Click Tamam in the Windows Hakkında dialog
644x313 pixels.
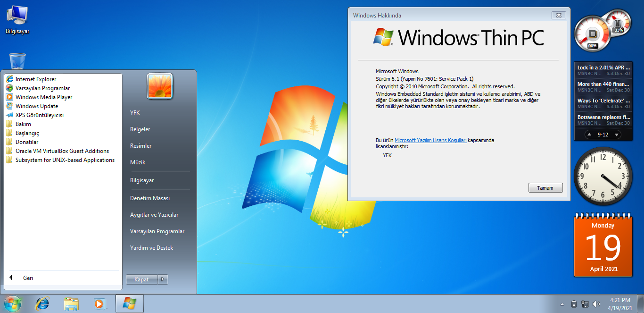(545, 188)
